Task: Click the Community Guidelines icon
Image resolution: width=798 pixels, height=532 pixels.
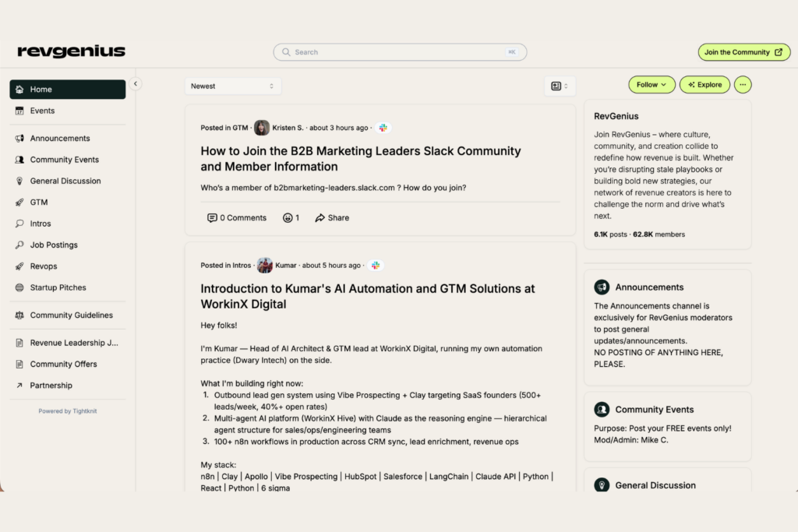Action: click(20, 315)
